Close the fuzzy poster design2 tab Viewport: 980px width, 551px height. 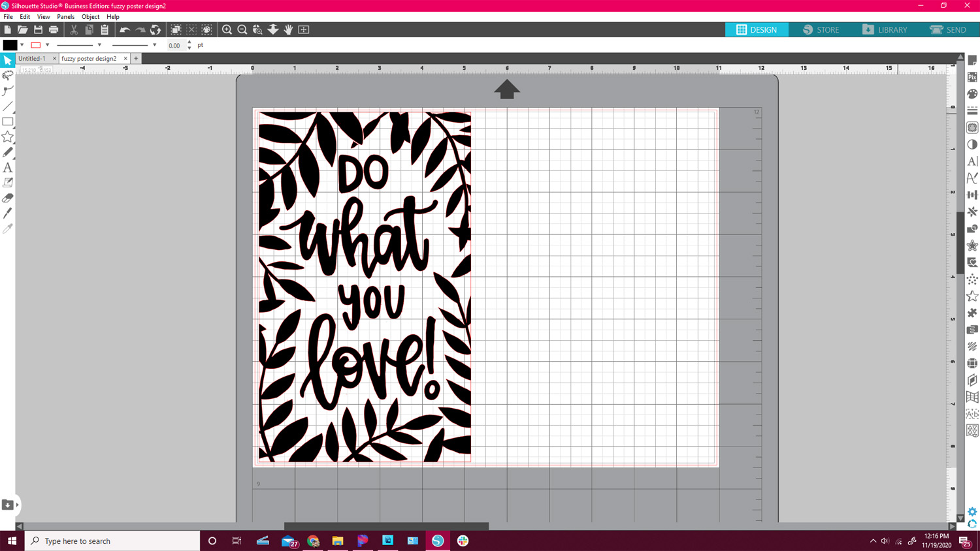(125, 58)
